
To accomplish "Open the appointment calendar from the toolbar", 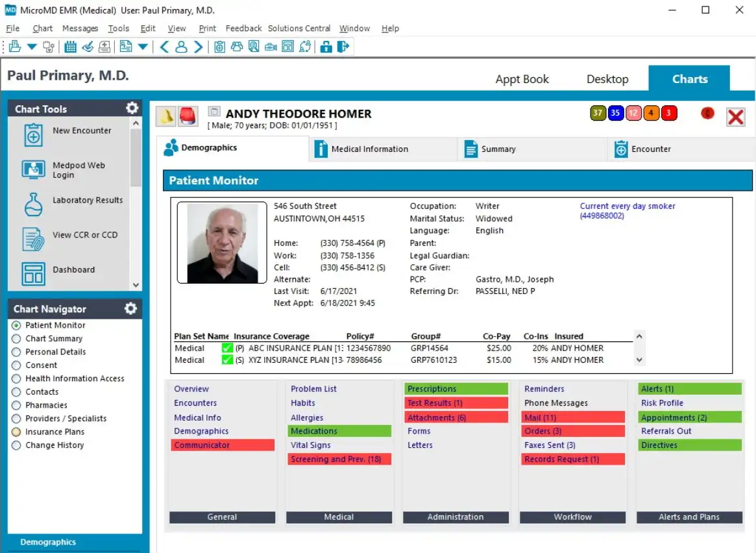I will coord(70,46).
